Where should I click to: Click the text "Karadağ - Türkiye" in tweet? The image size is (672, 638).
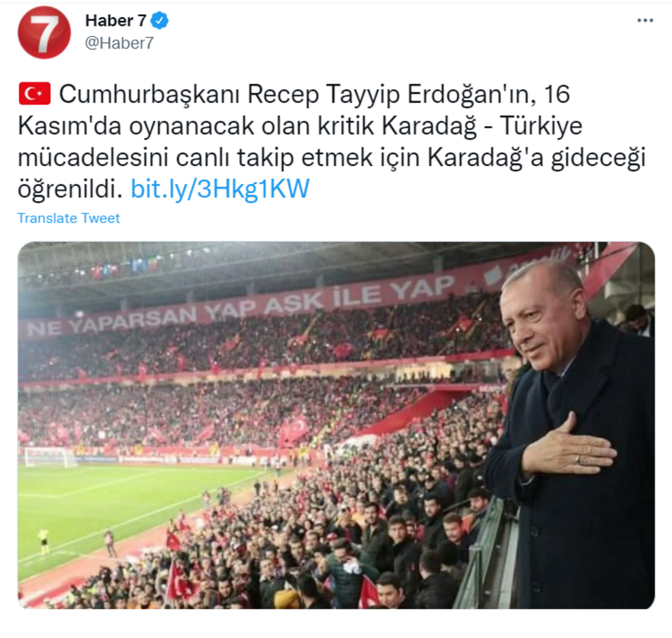coord(482,126)
